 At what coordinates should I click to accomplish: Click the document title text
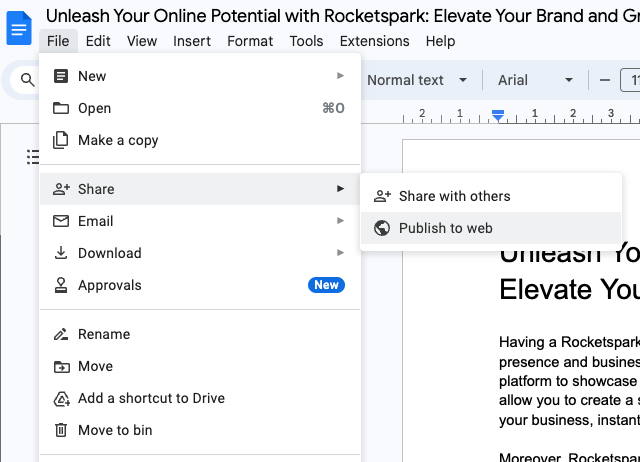click(343, 16)
